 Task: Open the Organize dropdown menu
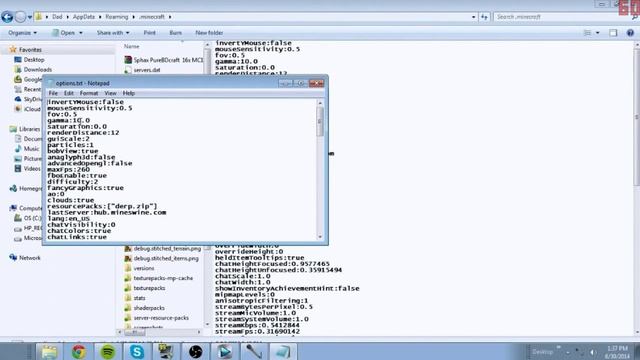click(22, 33)
